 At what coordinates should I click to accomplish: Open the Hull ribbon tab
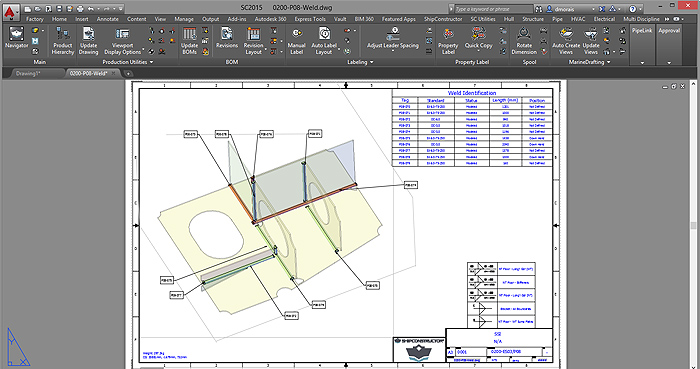509,19
